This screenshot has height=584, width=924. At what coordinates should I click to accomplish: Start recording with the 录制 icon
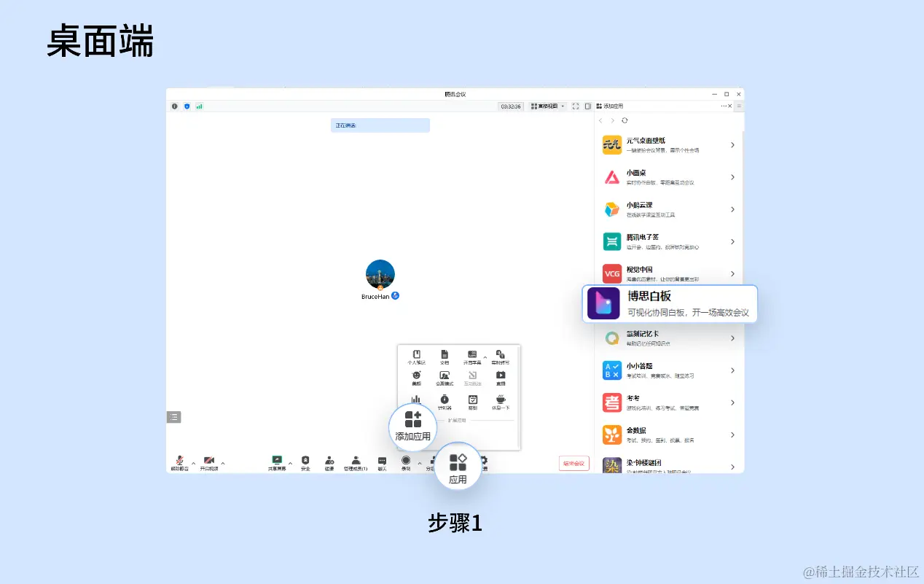[x=406, y=461]
